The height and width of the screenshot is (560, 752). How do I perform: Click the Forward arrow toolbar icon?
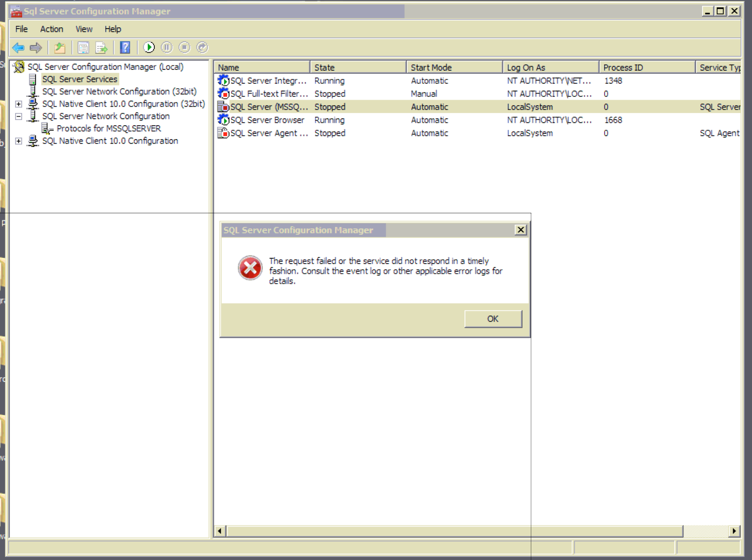pyautogui.click(x=36, y=48)
